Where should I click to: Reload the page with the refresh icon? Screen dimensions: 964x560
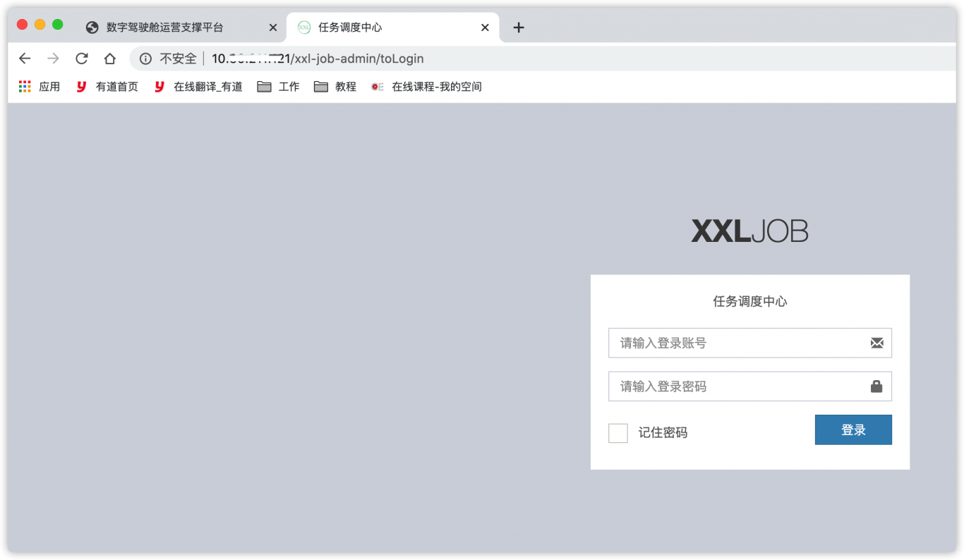coord(82,59)
